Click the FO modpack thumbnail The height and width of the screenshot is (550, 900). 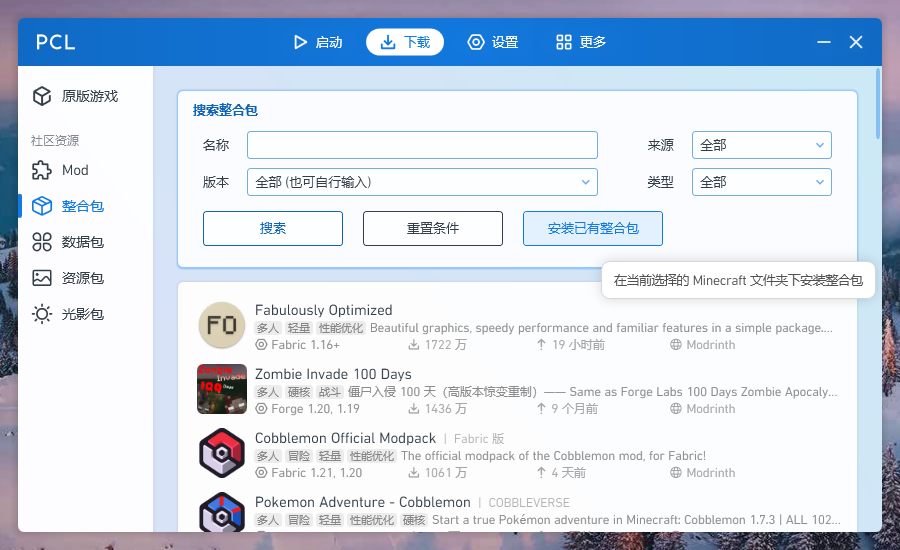pos(222,325)
